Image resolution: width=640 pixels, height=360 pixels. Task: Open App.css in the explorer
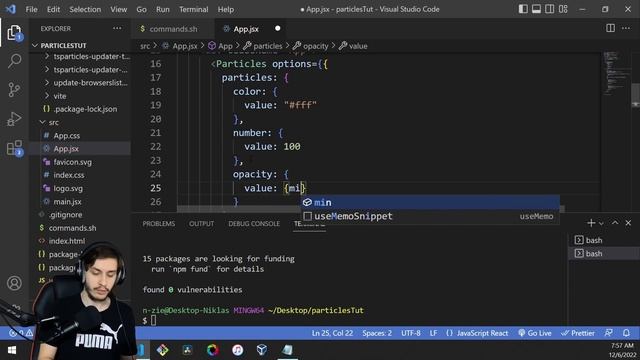[x=80, y=136]
